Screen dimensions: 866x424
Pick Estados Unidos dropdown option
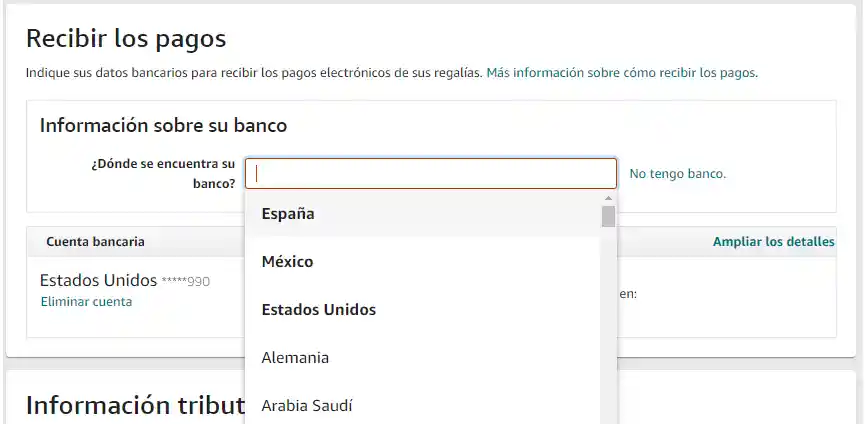pos(318,309)
